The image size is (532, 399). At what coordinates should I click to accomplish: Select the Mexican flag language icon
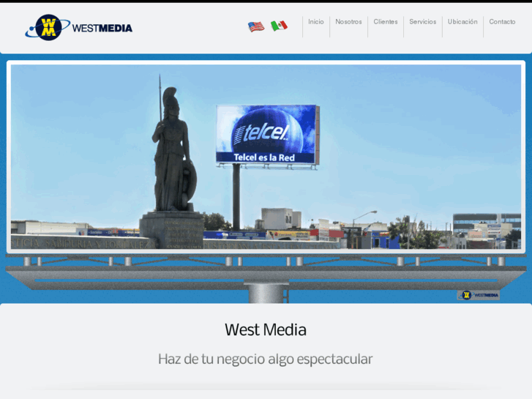tap(279, 26)
